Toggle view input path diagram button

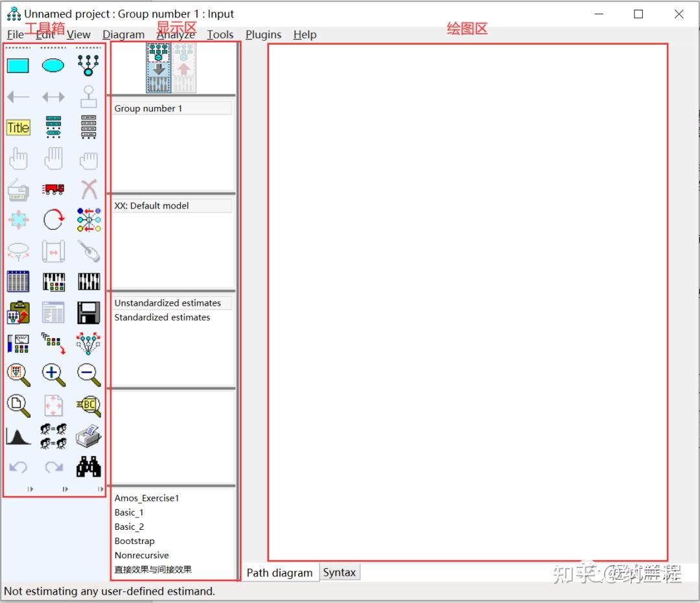tap(159, 68)
